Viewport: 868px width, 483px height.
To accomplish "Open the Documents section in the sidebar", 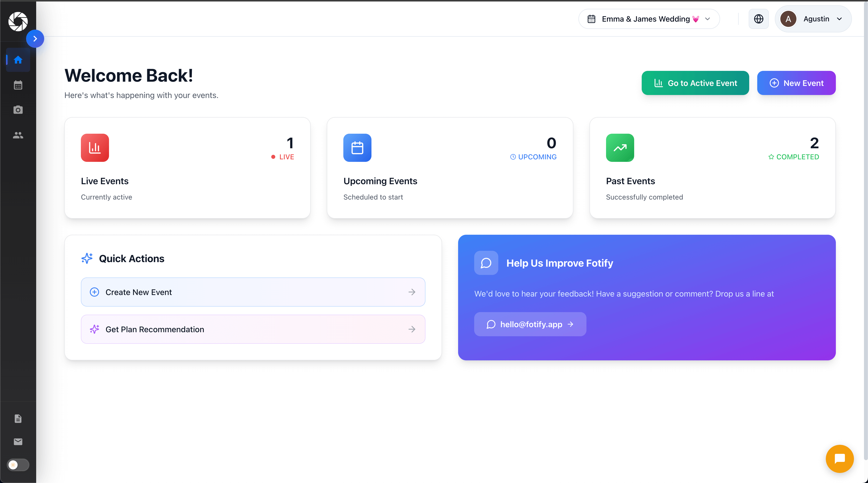I will [x=18, y=419].
